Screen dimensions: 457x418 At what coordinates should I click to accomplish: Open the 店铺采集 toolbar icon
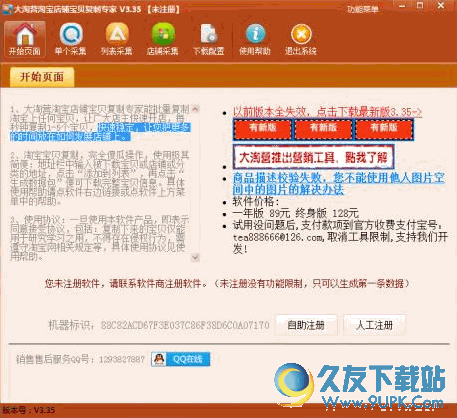pos(162,39)
